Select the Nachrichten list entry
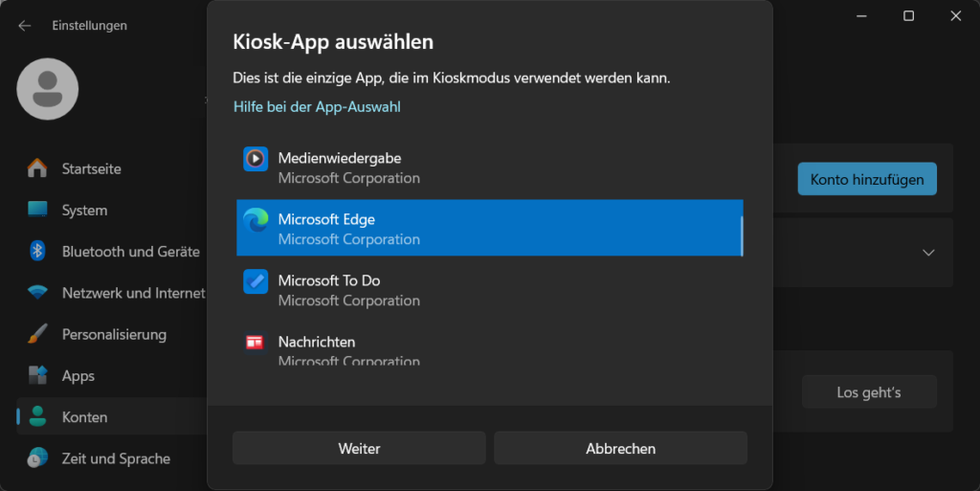 pyautogui.click(x=489, y=345)
